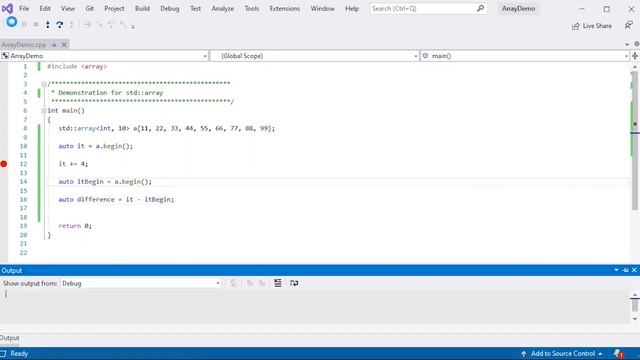The width and height of the screenshot is (640, 360).
Task: Open Output window position dropdown arrow
Action: pos(616,270)
